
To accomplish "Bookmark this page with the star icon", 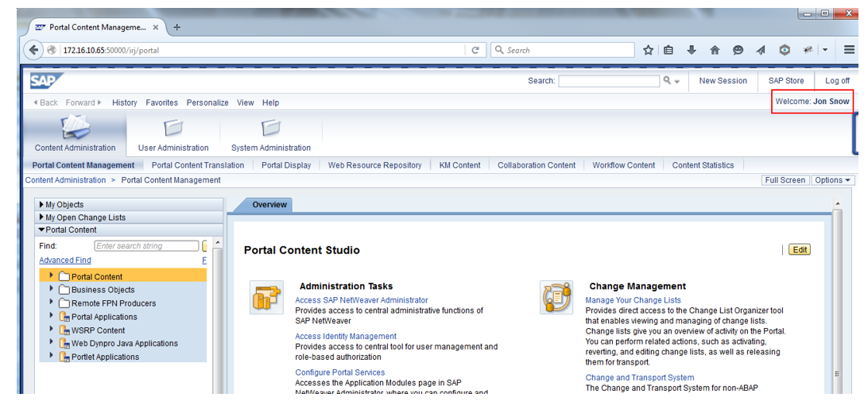I will (649, 50).
